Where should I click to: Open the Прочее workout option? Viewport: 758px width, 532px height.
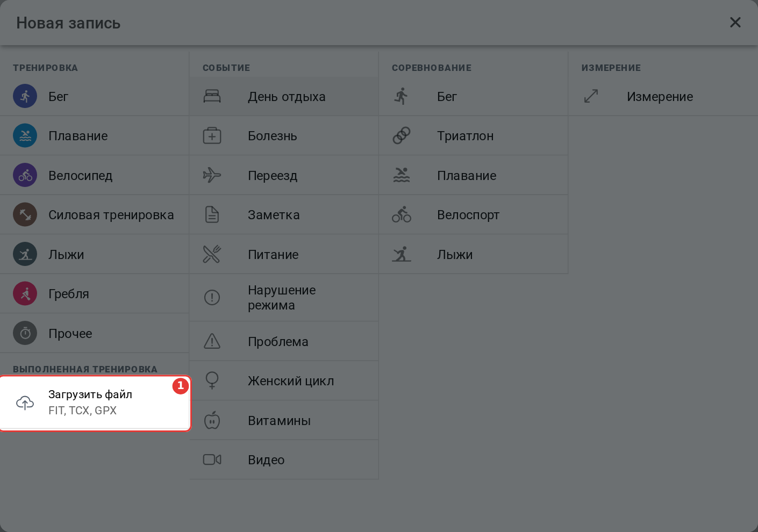point(95,333)
